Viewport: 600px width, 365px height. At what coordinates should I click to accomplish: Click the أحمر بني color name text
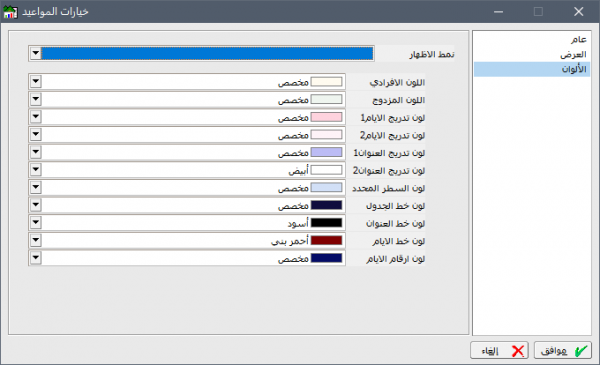coord(290,241)
